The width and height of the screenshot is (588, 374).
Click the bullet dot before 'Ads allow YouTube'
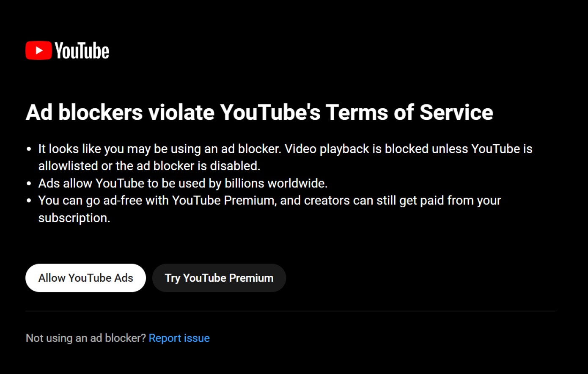pos(29,184)
